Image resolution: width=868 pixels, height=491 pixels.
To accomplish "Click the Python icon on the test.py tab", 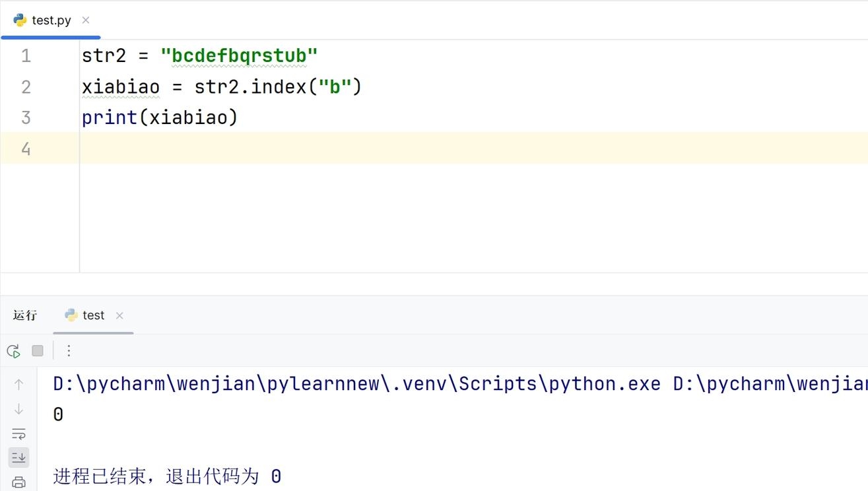I will point(20,20).
